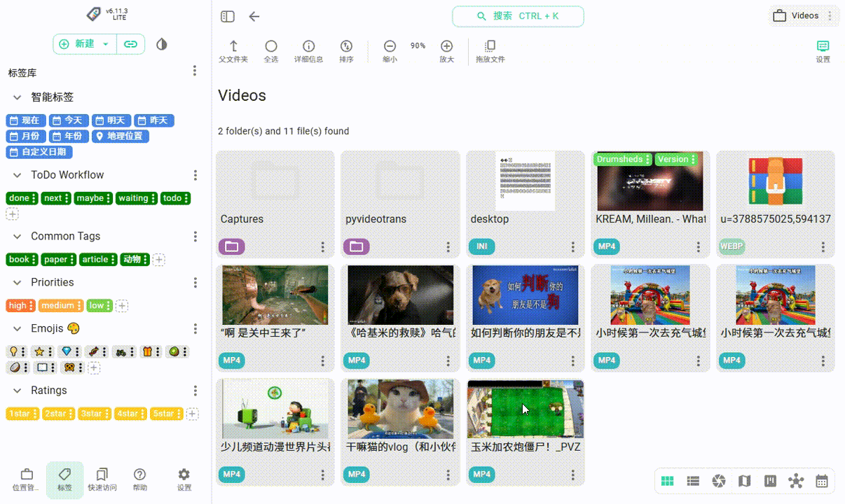Open the dropdown arrow of 新建 button

point(106,44)
